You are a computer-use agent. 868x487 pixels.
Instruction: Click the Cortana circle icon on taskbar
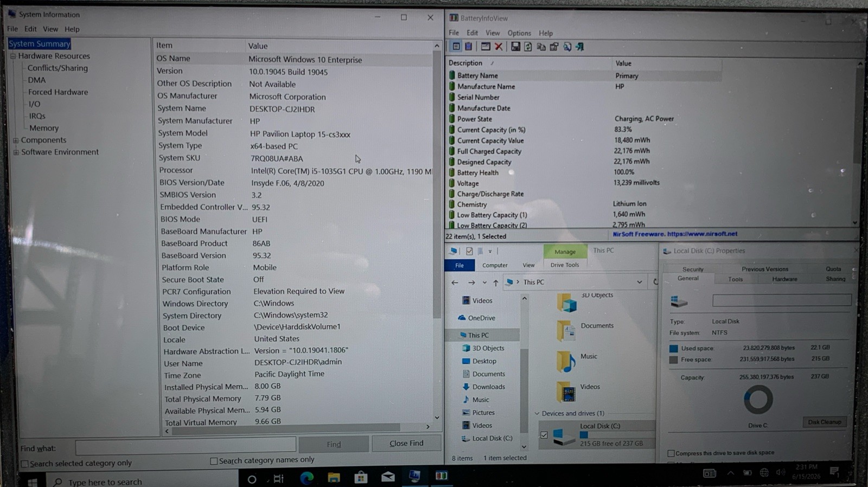252,479
